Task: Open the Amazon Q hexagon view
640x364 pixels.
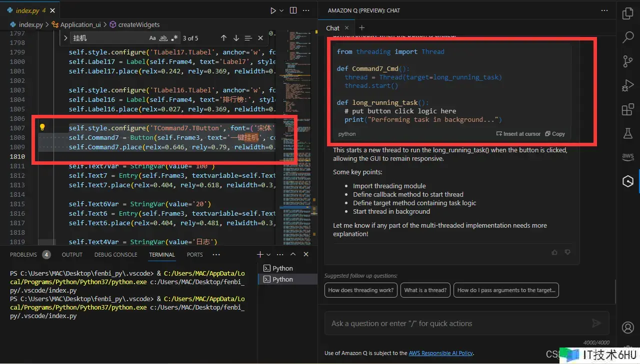Action: click(x=628, y=181)
